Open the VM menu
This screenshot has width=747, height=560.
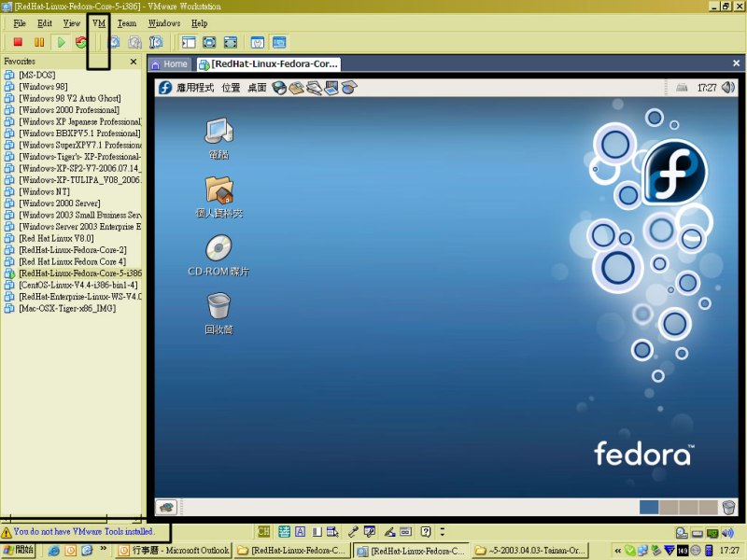99,22
